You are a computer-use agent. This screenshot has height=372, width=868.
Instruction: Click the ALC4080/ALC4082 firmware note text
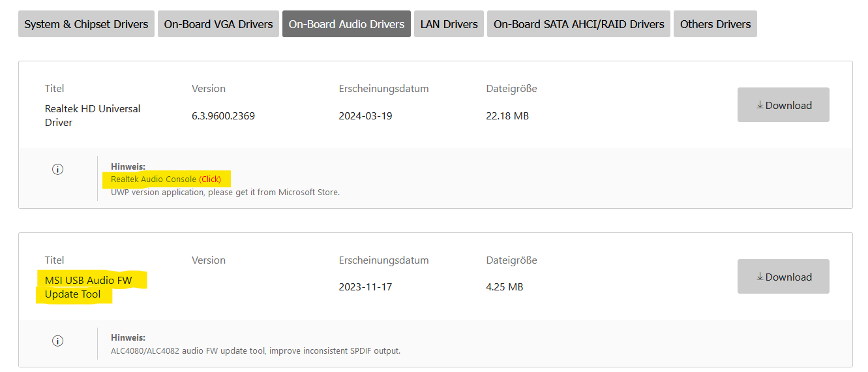tap(256, 350)
